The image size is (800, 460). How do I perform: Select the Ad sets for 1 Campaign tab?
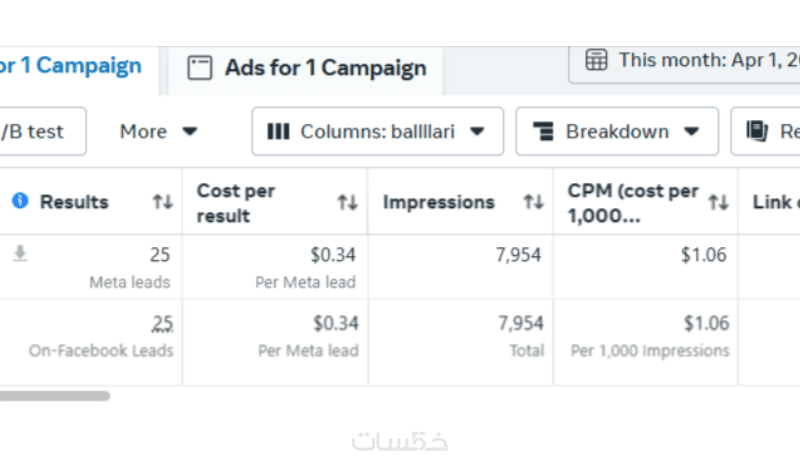(x=70, y=67)
